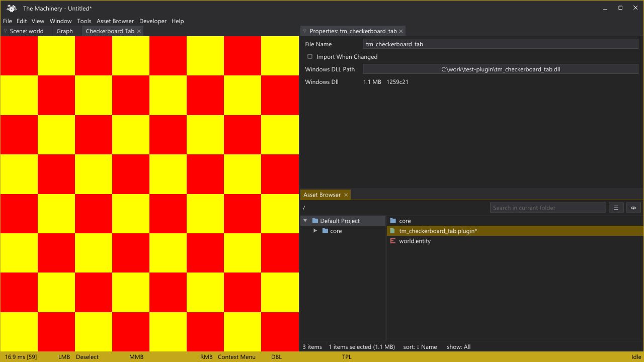644x362 pixels.
Task: Open the Developer menu
Action: [153, 21]
